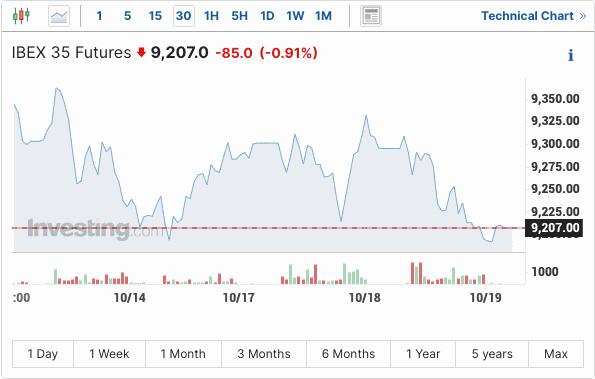Click the -0.91% change value
Image resolution: width=595 pixels, height=379 pixels.
pyautogui.click(x=289, y=53)
